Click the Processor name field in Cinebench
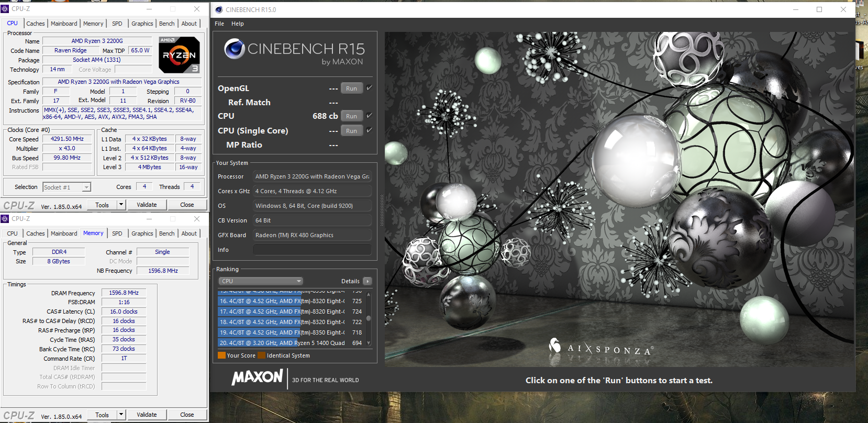This screenshot has height=423, width=868. click(x=312, y=176)
